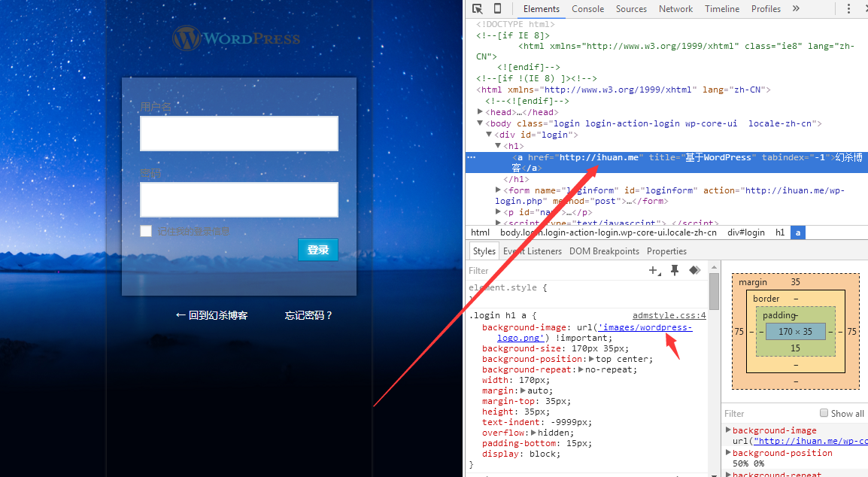This screenshot has width=868, height=477.
Task: Collapse the body element node
Action: coord(480,123)
